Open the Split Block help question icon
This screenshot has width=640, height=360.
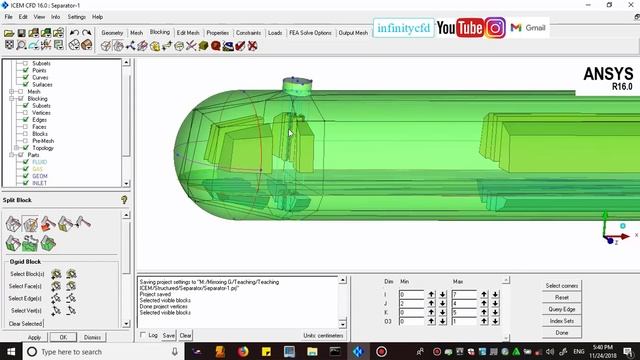tap(124, 200)
